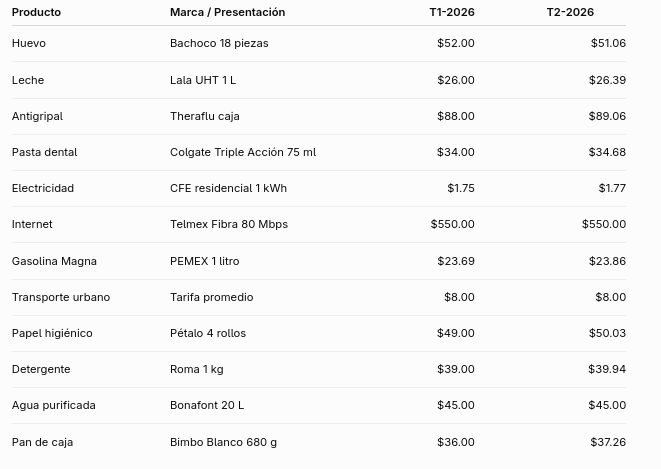Select the Lala UHT 1 L cell

click(x=203, y=80)
